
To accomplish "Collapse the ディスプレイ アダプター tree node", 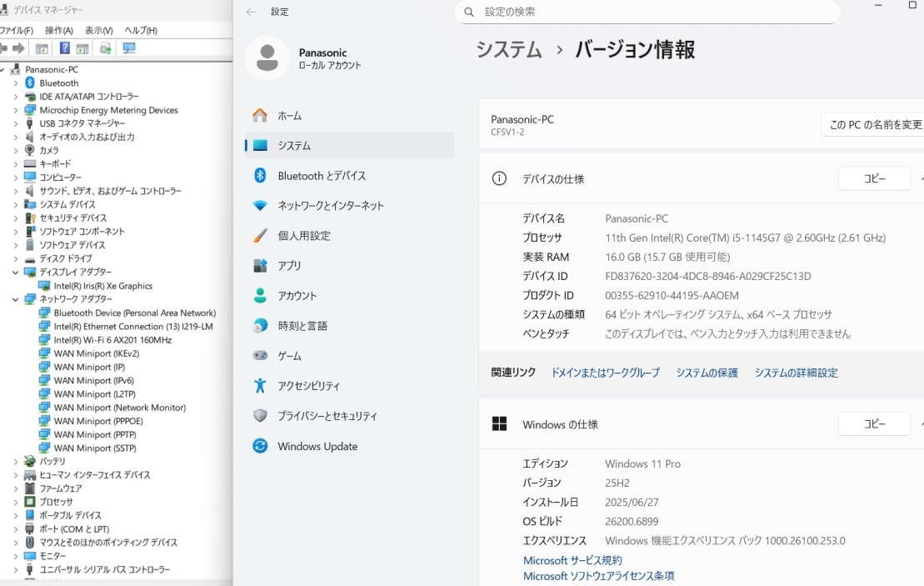I will tap(15, 273).
